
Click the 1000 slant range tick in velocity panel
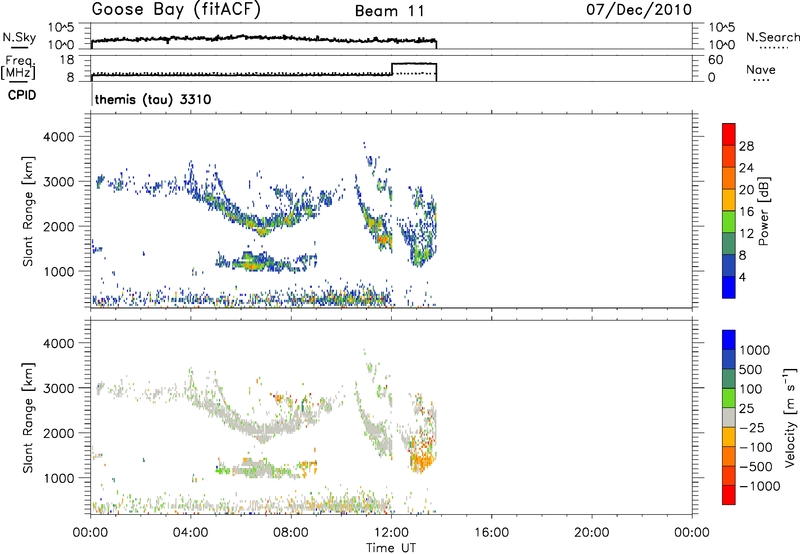click(x=61, y=478)
